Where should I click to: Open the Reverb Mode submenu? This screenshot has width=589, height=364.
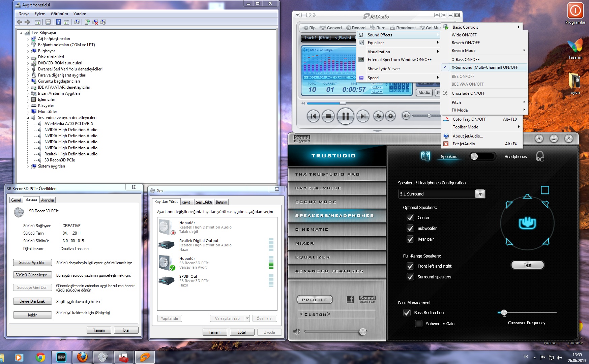(484, 51)
